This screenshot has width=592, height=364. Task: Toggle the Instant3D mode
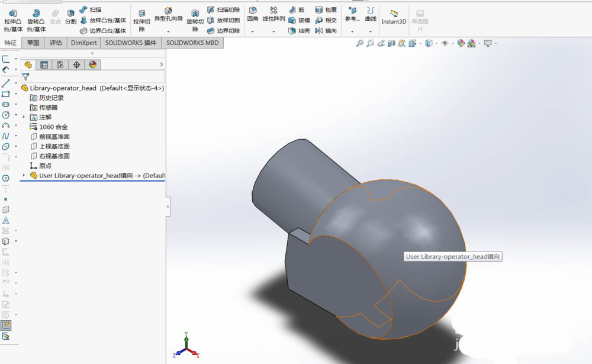click(394, 16)
